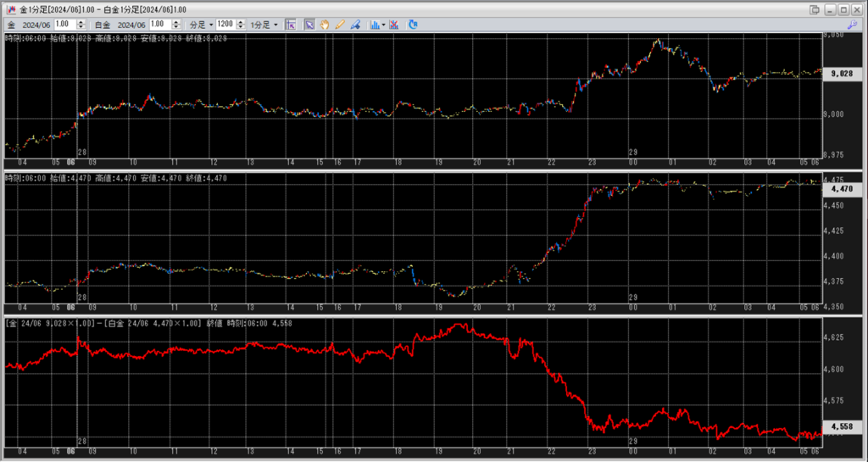Click the detach window icon in title bar

tap(815, 9)
